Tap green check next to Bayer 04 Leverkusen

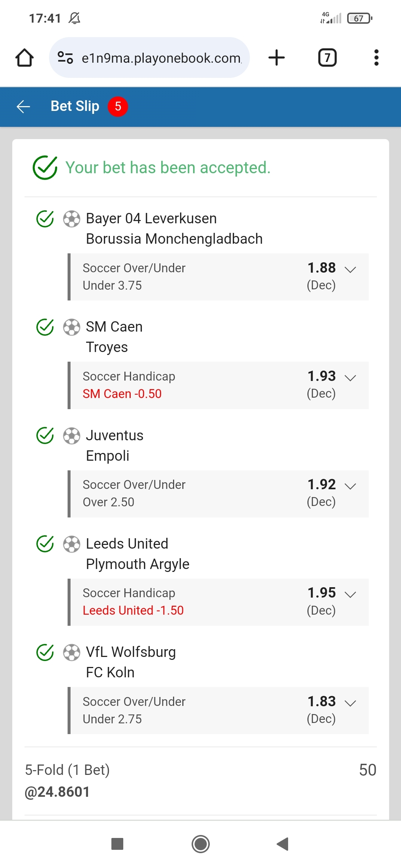45,218
